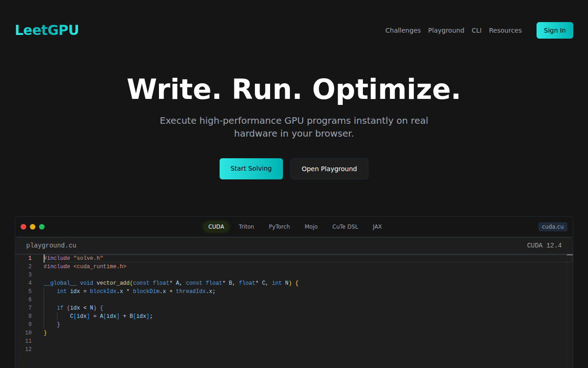Switch to the PyTorch tab

point(279,227)
